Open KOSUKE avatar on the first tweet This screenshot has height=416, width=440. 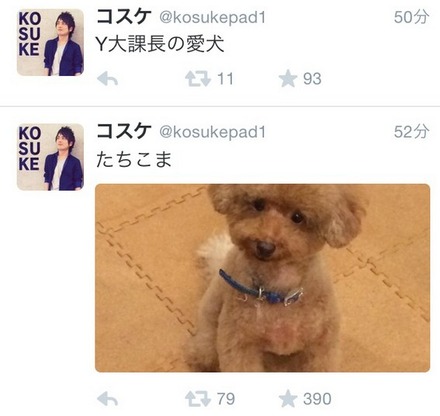click(x=50, y=42)
